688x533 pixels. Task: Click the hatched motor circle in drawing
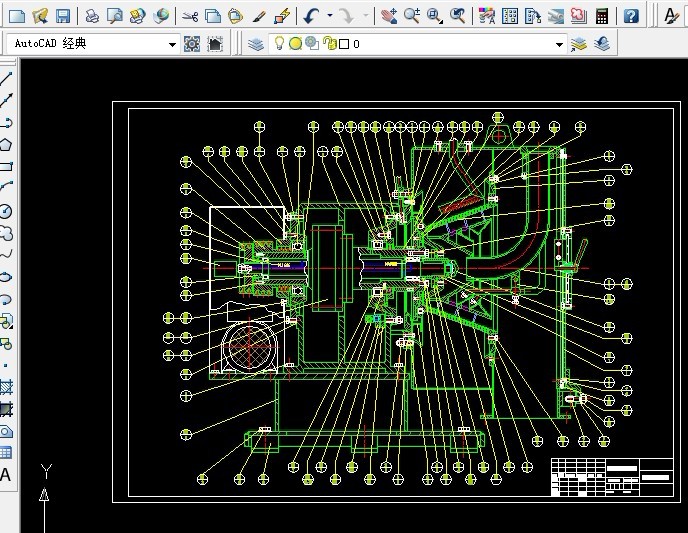coord(250,347)
